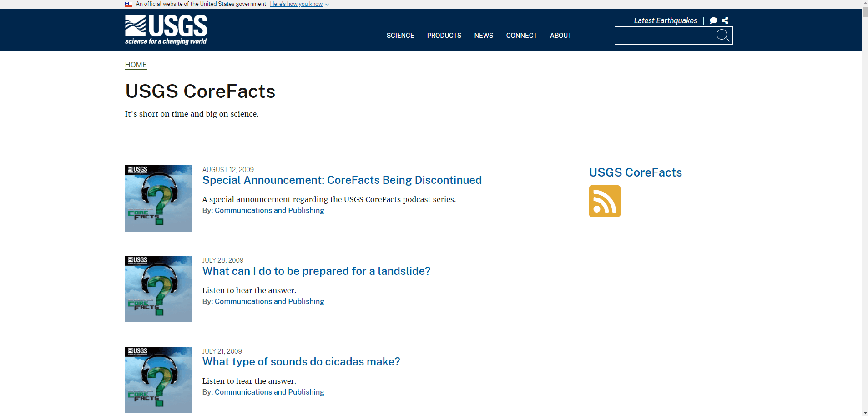The height and width of the screenshot is (416, 868).
Task: Open the CONNECT menu
Action: [521, 36]
